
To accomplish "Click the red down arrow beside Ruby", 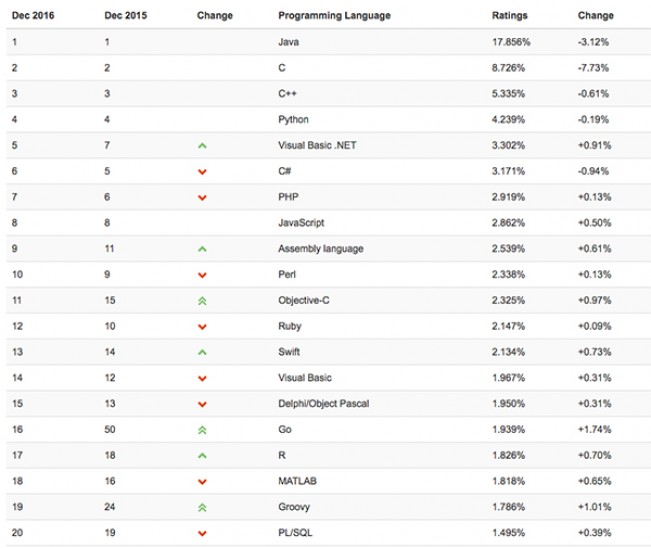I will [x=203, y=326].
